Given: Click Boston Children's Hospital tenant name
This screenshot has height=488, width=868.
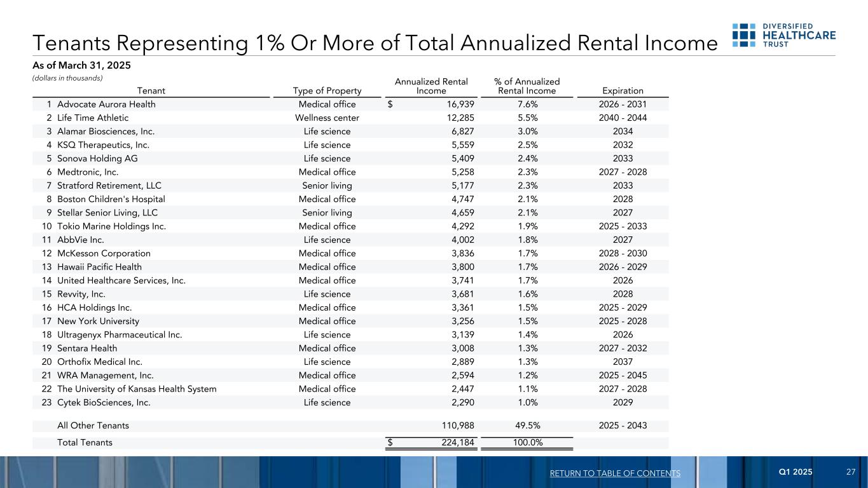Looking at the screenshot, I should [x=111, y=199].
